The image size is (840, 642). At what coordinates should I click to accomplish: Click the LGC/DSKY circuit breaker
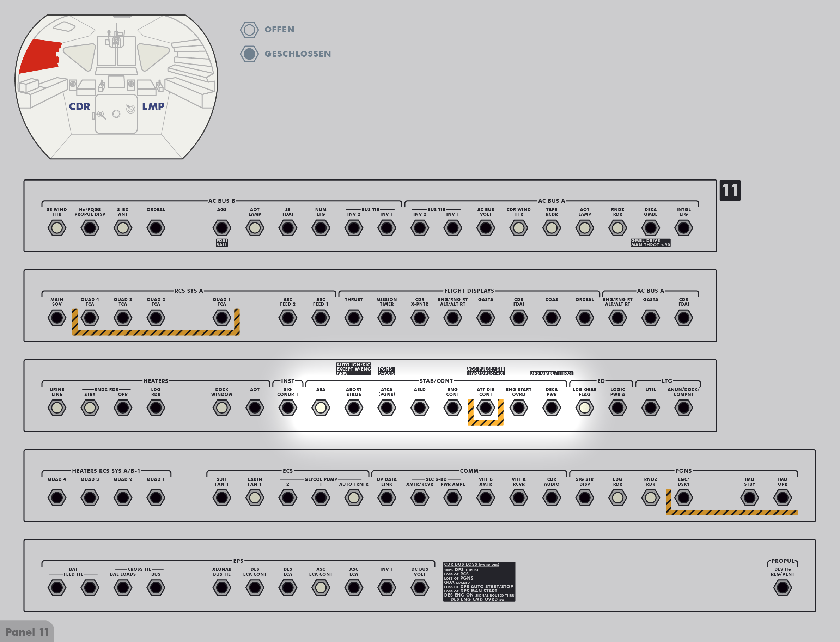click(683, 497)
